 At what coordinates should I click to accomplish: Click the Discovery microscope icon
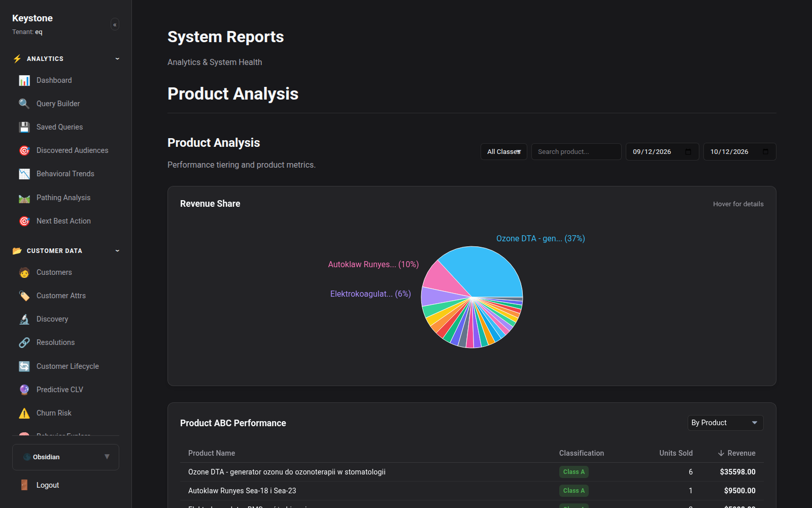[24, 319]
